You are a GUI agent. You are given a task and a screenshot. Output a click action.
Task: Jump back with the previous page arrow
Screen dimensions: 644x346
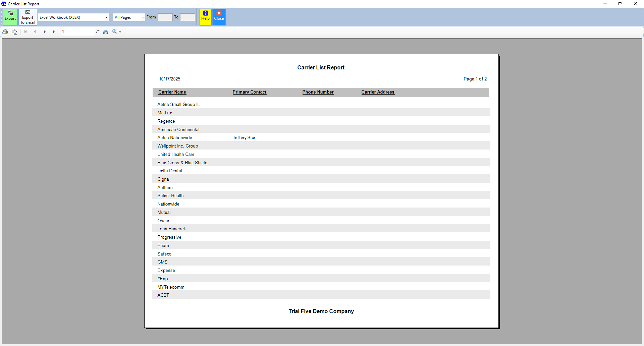35,32
